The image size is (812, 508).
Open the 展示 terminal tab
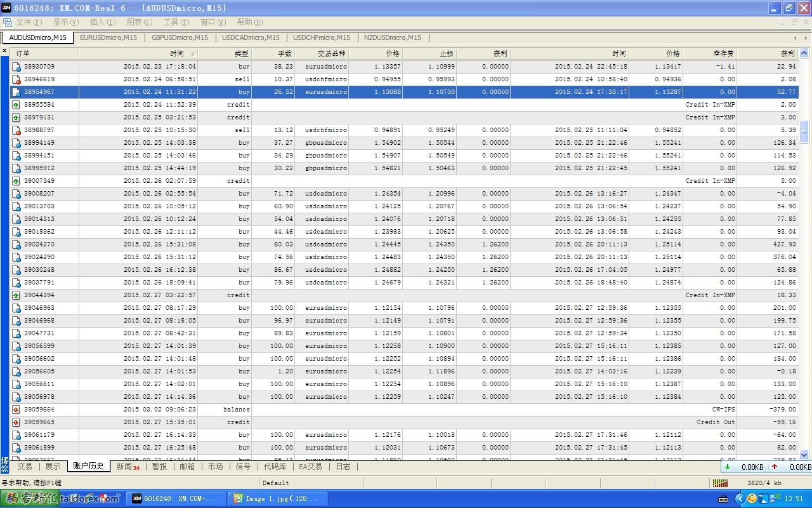(53, 466)
